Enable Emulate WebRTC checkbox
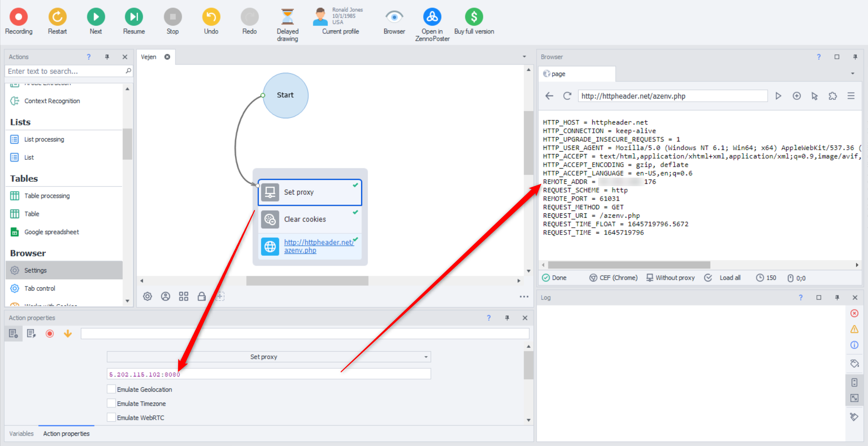The image size is (868, 446). [111, 418]
